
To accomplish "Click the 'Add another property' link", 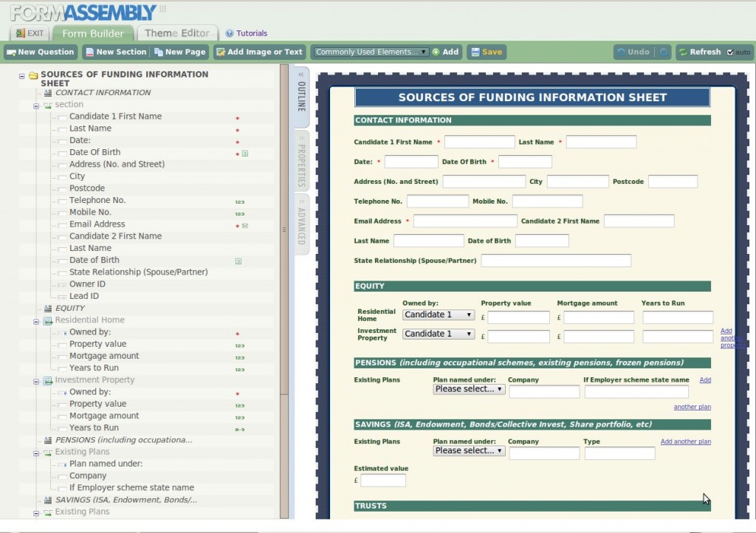I will coord(730,338).
